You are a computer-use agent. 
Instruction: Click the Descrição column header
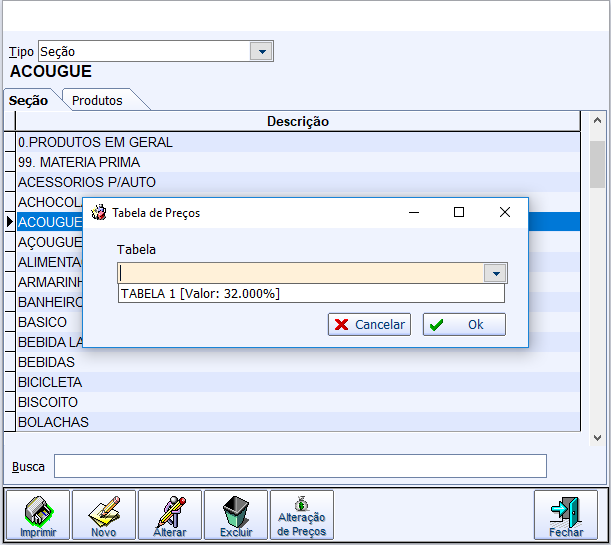coord(297,121)
